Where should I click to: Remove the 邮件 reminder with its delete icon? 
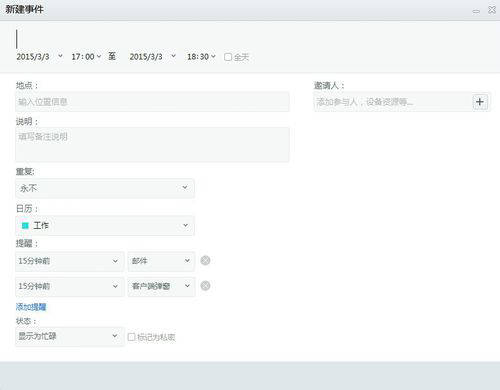coord(205,260)
